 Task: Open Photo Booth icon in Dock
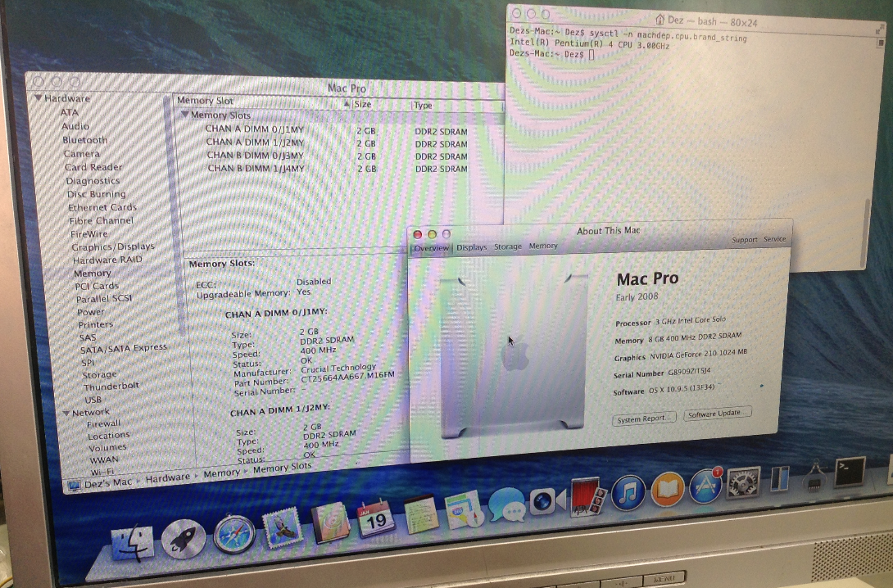point(587,495)
